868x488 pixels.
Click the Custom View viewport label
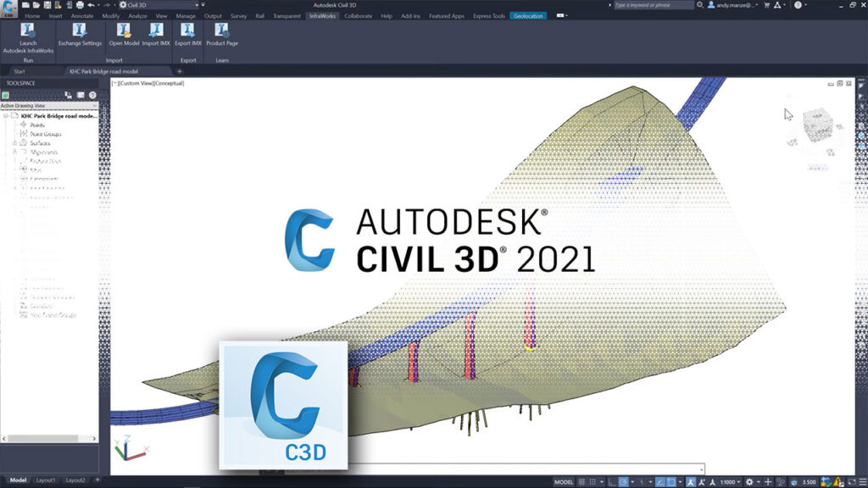tap(135, 84)
